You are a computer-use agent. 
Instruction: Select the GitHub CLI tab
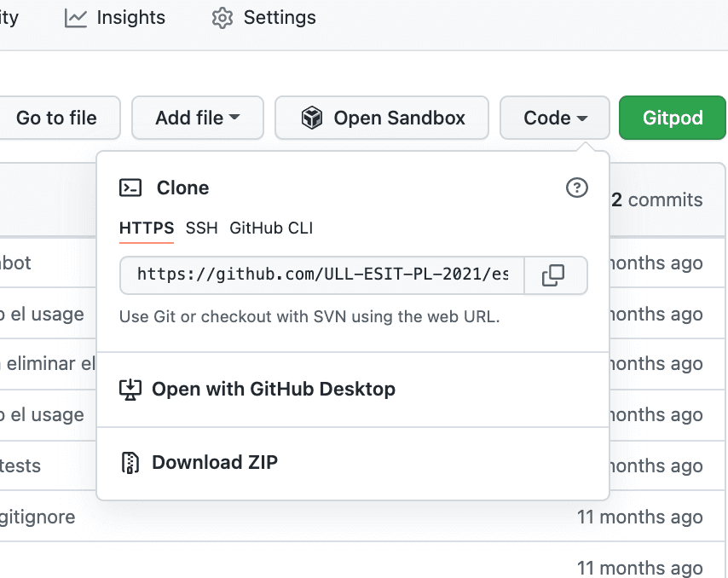(271, 228)
